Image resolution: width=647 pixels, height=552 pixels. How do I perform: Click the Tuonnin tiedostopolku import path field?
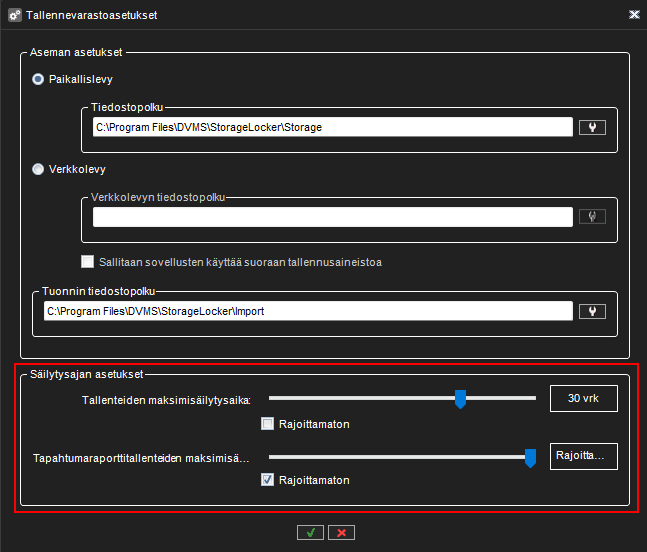[x=306, y=311]
